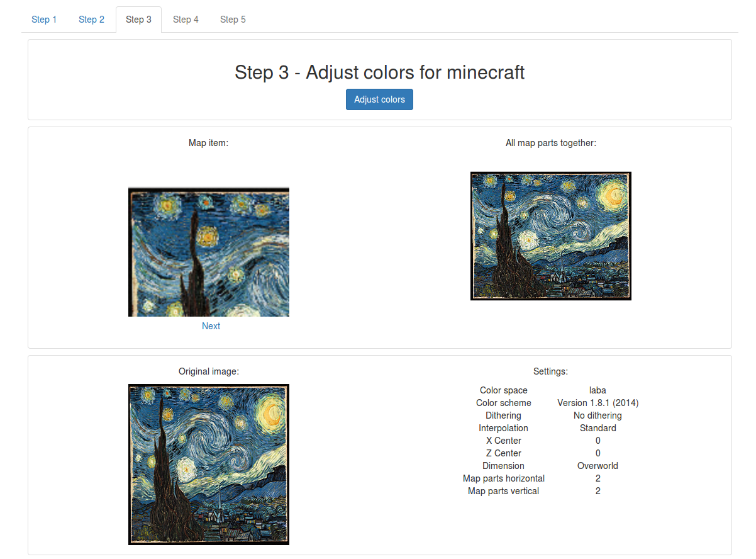756x559 pixels.
Task: Click the Version 1.8.1 (2014) color scheme value
Action: click(x=598, y=403)
